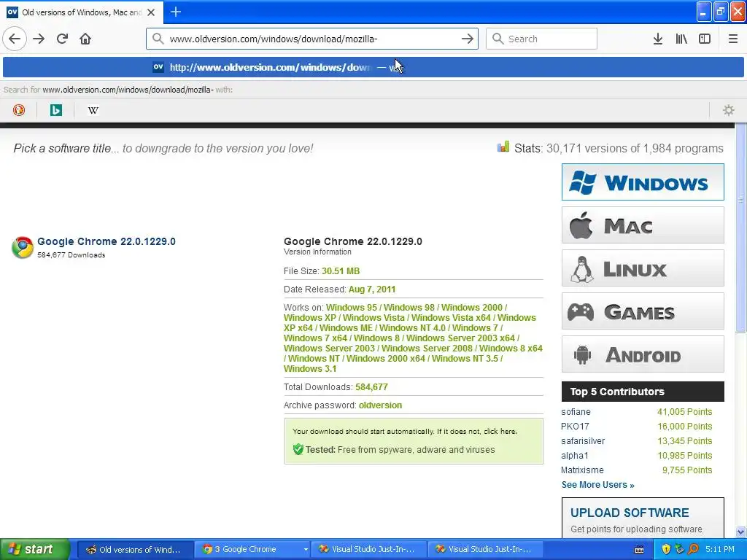Image resolution: width=747 pixels, height=560 pixels.
Task: Choose the Linux platform button
Action: (643, 268)
